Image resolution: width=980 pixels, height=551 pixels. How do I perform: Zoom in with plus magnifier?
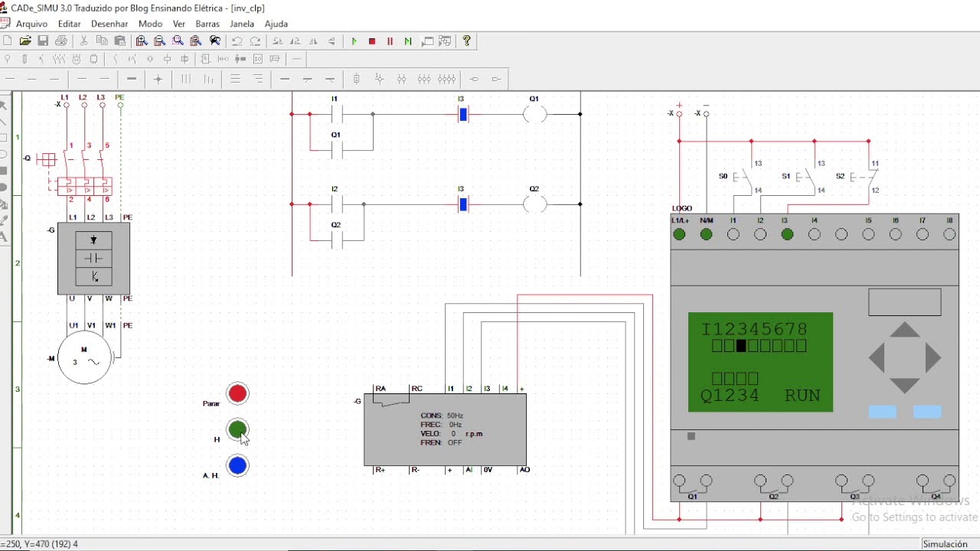(142, 41)
